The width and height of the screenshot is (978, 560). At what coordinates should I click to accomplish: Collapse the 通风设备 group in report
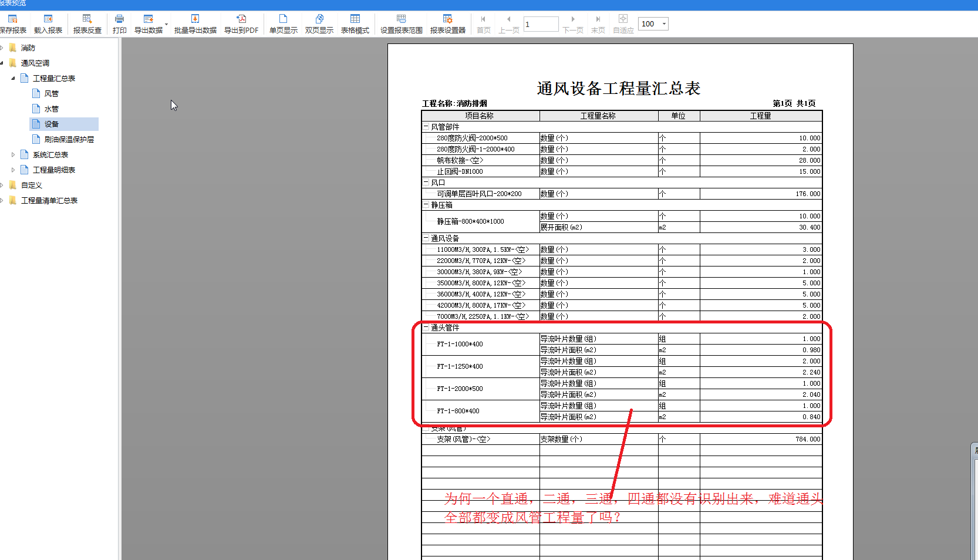tap(426, 238)
